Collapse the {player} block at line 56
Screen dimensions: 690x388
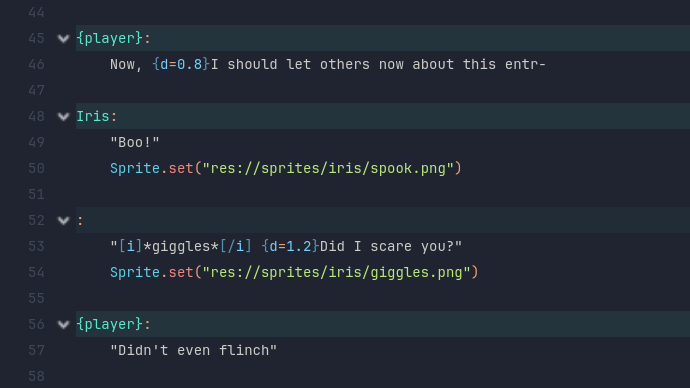click(63, 325)
